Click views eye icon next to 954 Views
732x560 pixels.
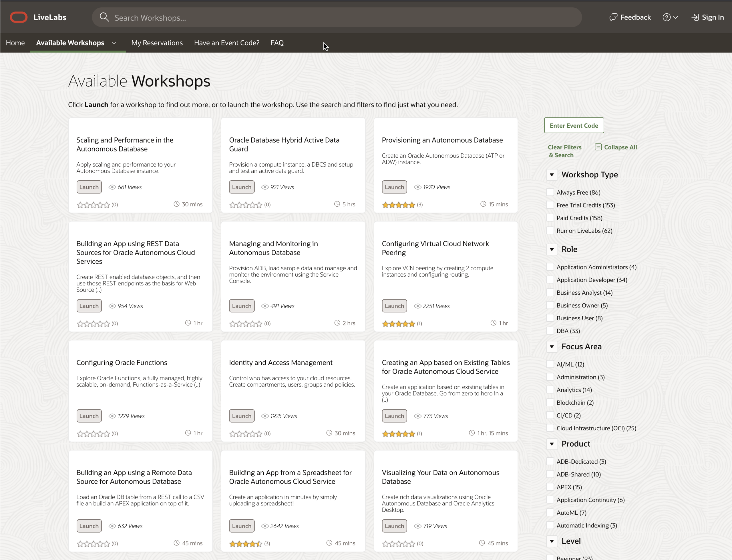(112, 306)
